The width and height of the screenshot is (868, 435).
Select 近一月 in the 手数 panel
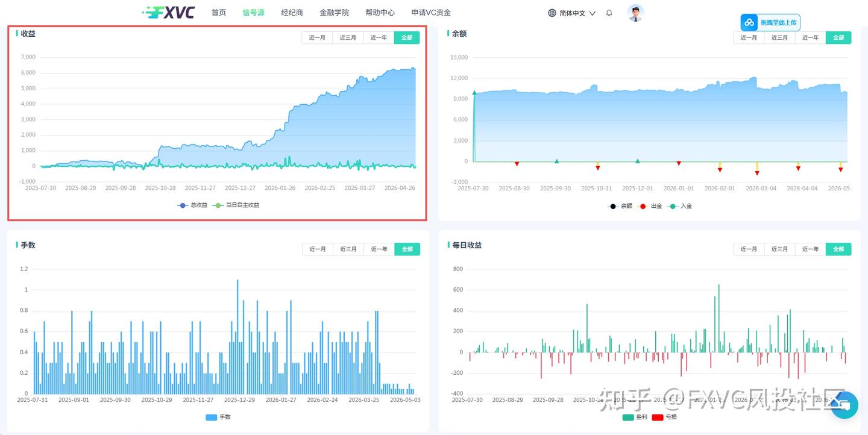tap(318, 249)
